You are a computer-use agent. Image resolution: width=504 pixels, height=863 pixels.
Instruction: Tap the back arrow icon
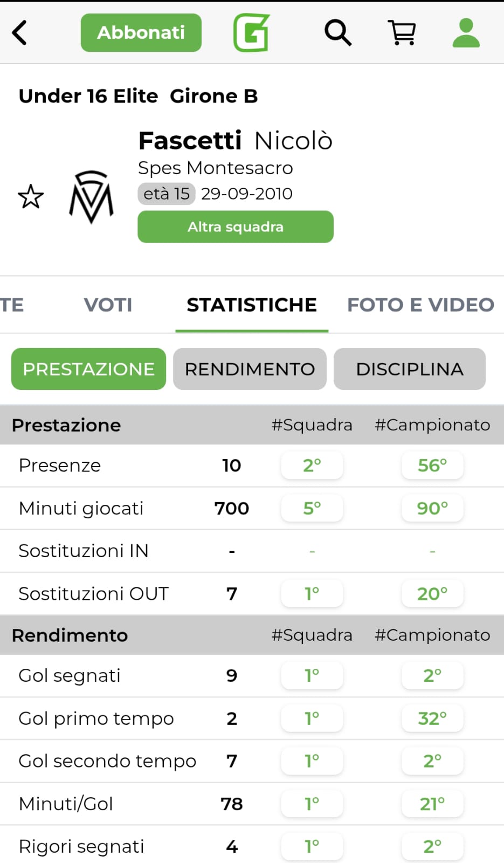coord(20,33)
